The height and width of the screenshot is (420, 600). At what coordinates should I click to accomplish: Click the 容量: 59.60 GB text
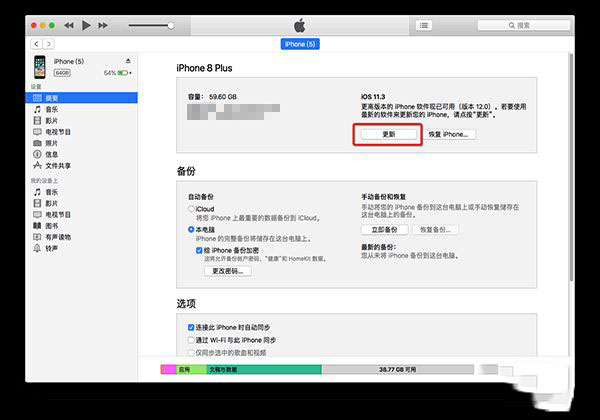click(x=212, y=97)
